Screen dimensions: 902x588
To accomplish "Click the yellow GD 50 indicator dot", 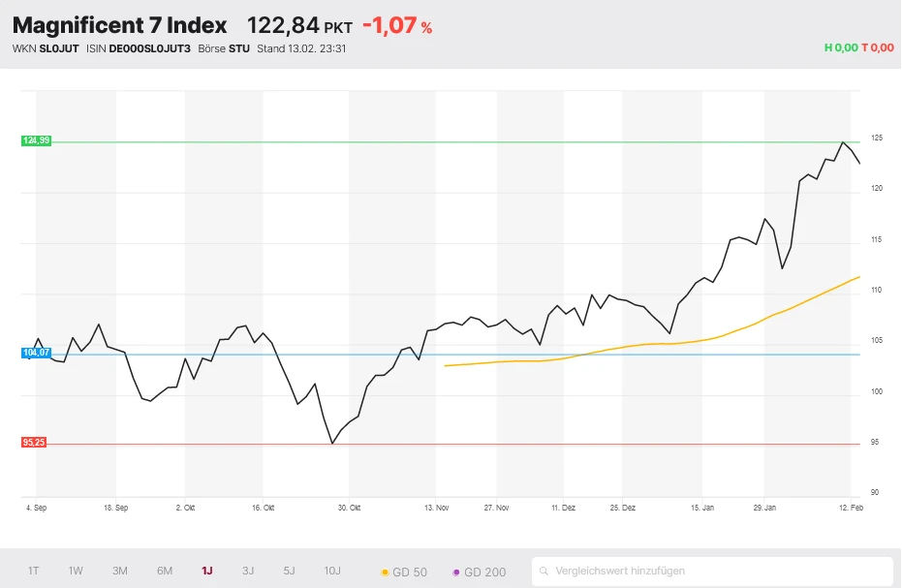I will tap(386, 573).
